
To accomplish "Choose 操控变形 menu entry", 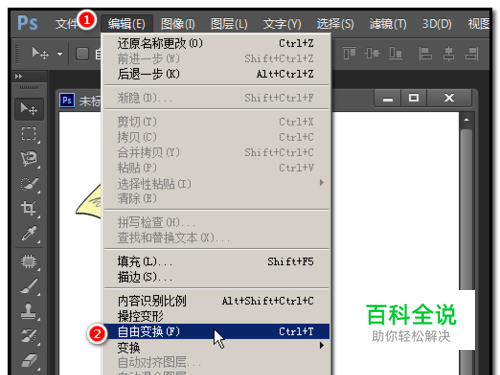I will (x=216, y=316).
